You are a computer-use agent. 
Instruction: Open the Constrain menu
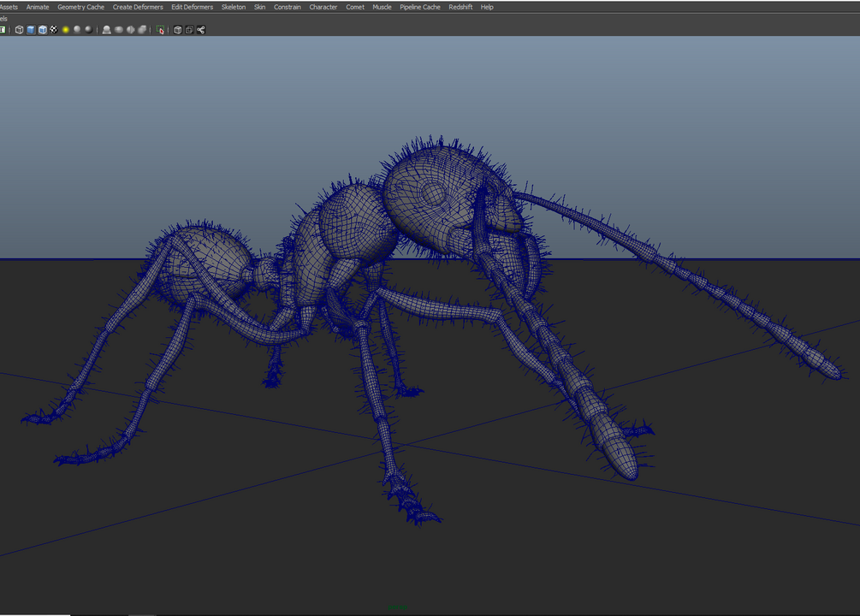coord(288,7)
